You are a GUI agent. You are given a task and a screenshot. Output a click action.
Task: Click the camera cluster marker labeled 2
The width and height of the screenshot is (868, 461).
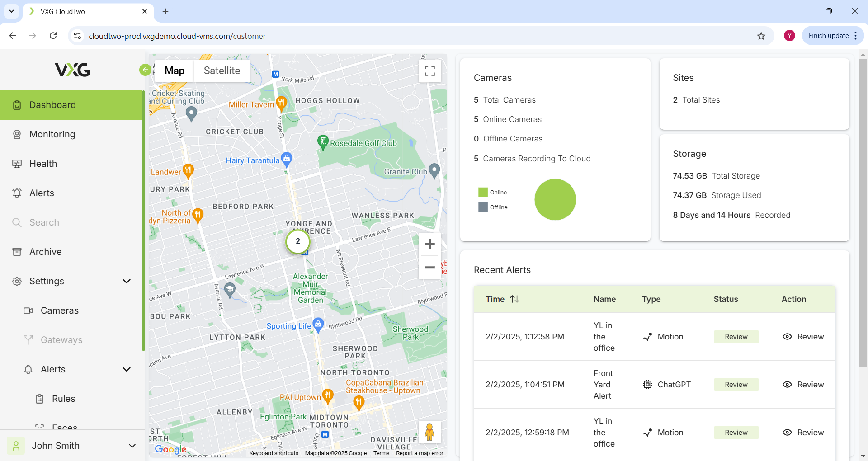297,241
